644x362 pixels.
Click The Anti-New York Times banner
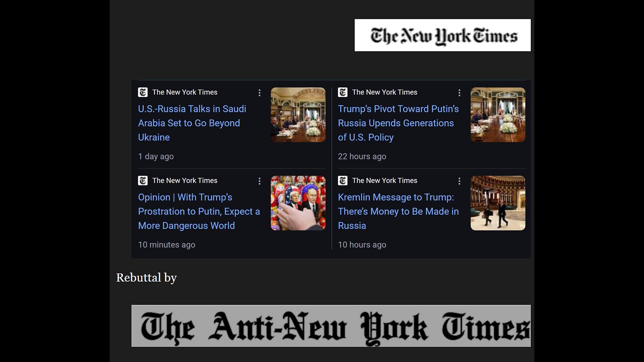(331, 326)
